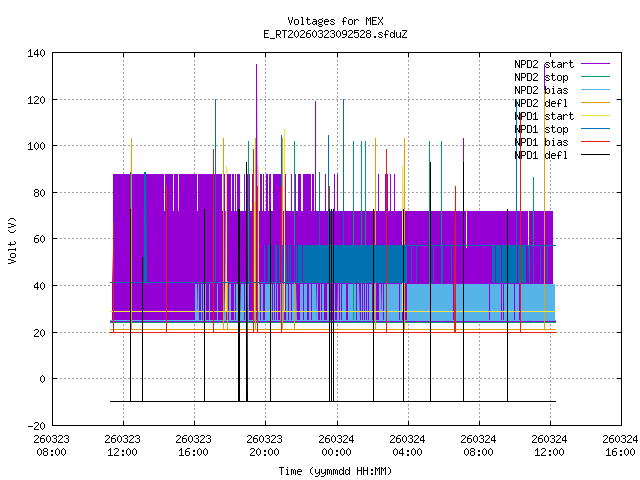Select the NPD2 defl legend entry

click(x=540, y=102)
